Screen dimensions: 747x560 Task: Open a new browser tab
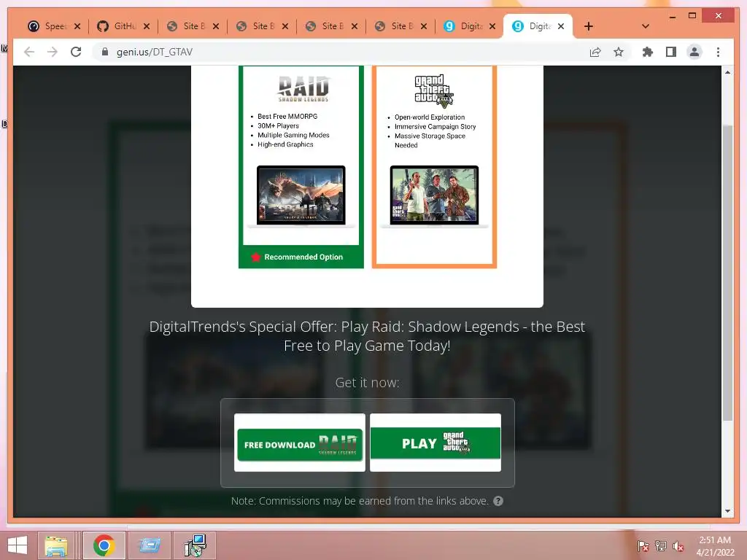(589, 26)
